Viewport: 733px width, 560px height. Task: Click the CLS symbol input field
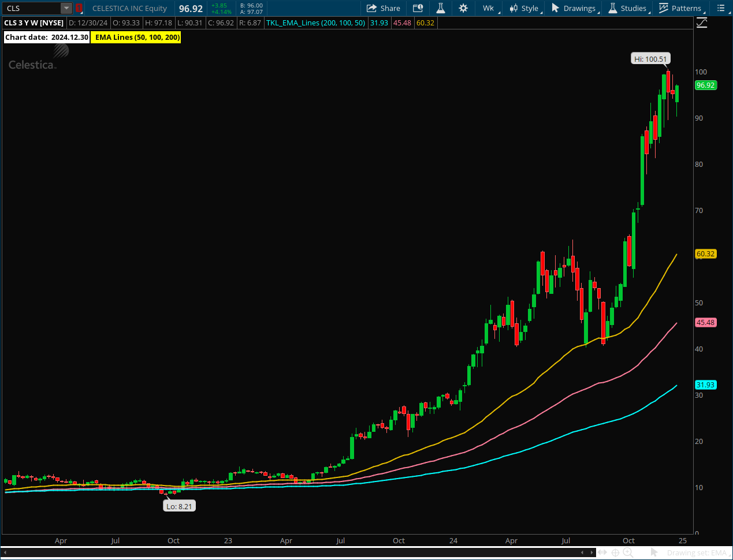32,8
